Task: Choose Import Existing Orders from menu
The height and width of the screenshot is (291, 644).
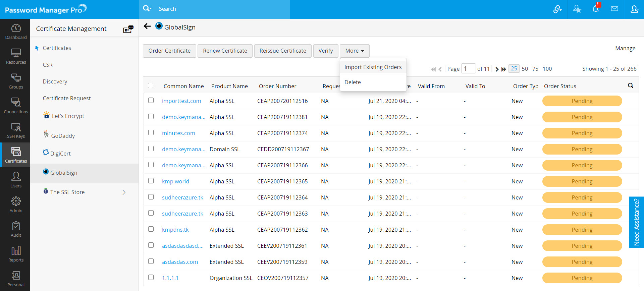Action: pyautogui.click(x=373, y=67)
